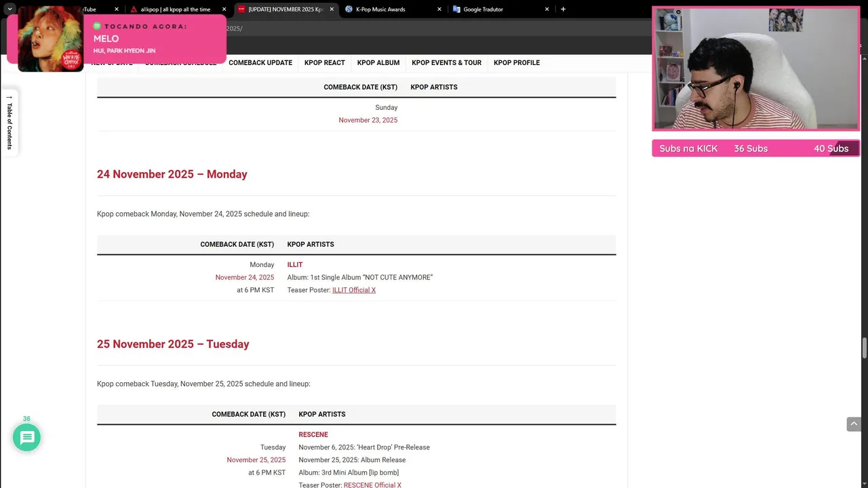
Task: Open the chat comments bubble
Action: pos(27,438)
